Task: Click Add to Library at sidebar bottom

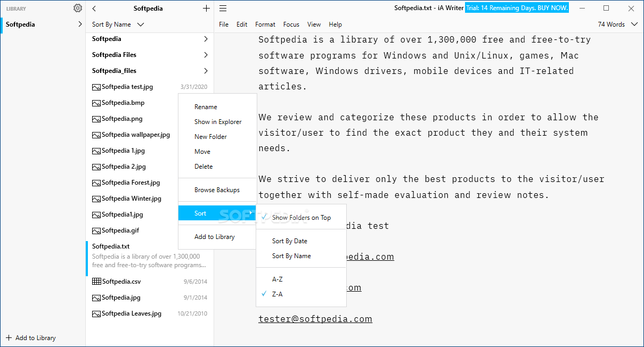Action: (x=31, y=337)
